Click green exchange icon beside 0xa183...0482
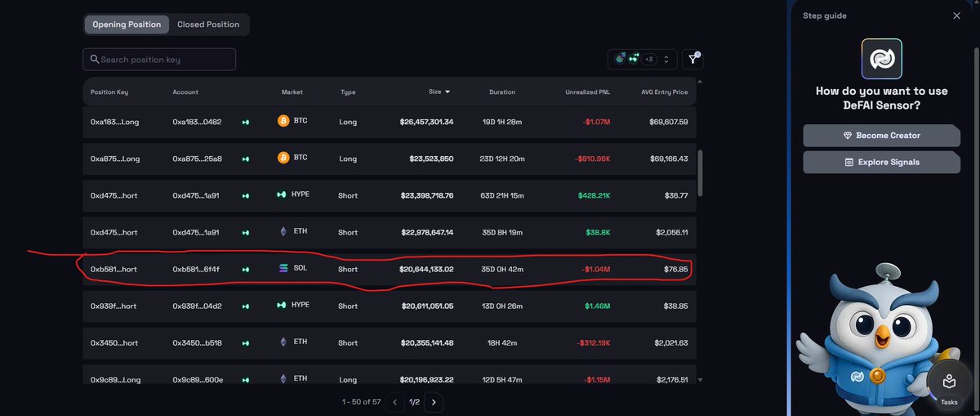The image size is (980, 416). (245, 123)
